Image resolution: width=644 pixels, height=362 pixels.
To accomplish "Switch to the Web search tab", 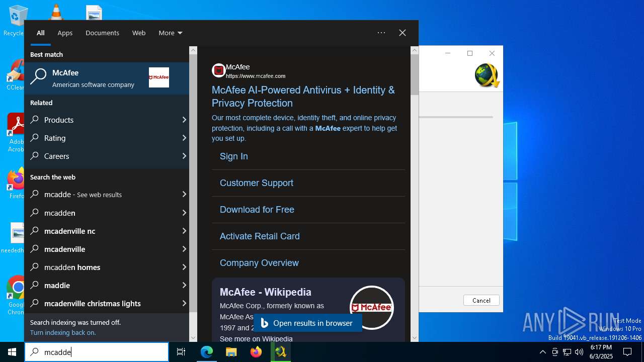I will pos(139,33).
